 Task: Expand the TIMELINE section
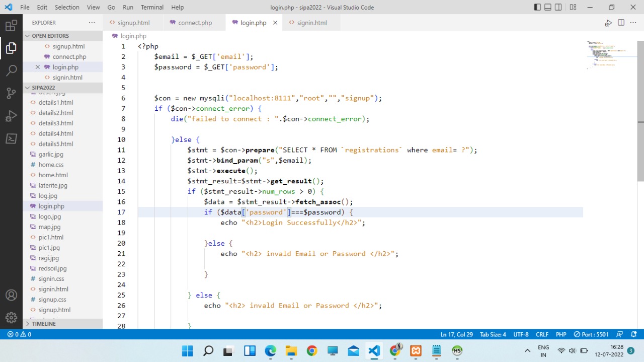click(x=62, y=324)
